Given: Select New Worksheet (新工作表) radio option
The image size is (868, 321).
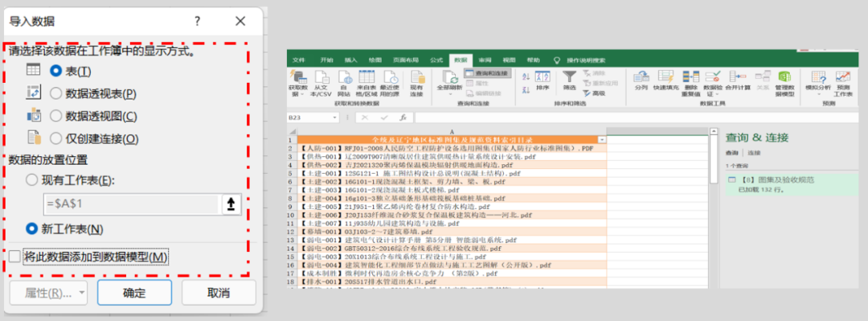Looking at the screenshot, I should point(32,228).
